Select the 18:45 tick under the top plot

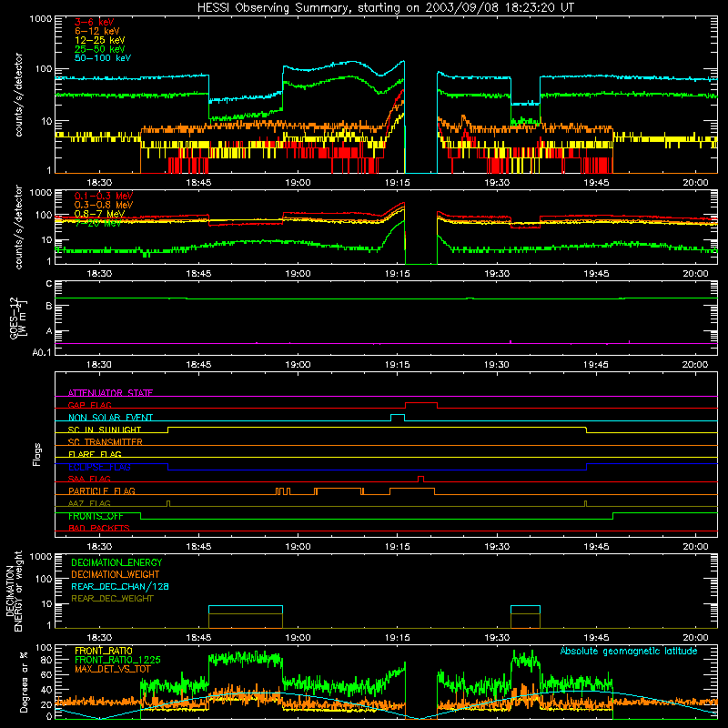198,183
